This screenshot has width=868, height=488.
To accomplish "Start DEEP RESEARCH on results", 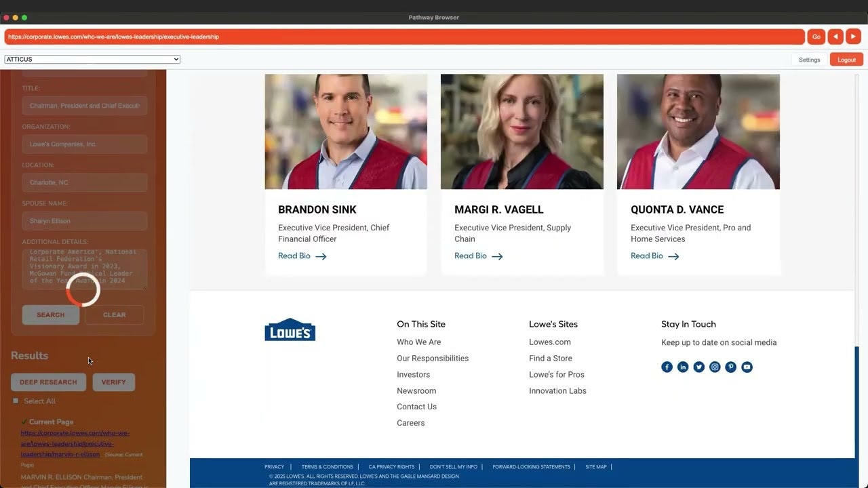I will pos(48,382).
